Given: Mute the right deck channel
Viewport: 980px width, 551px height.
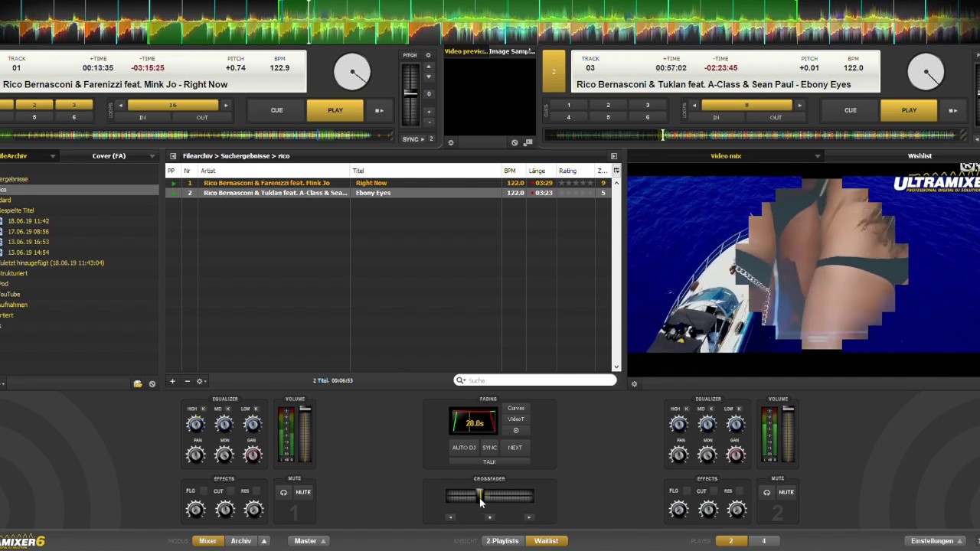Looking at the screenshot, I should (x=786, y=492).
